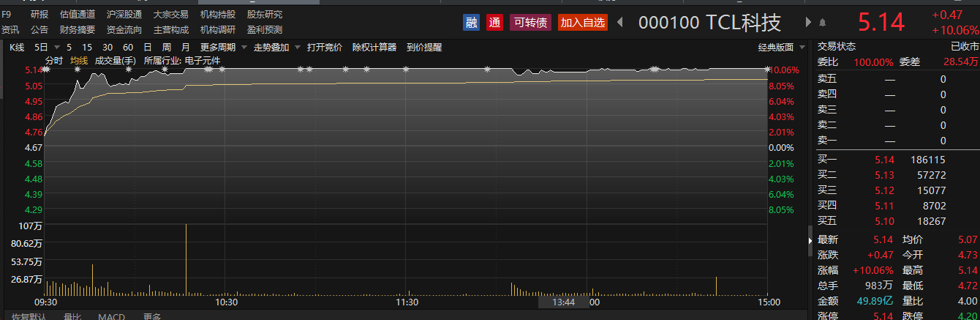Switch to the K线 chart tab
This screenshot has width=980, height=320.
17,47
